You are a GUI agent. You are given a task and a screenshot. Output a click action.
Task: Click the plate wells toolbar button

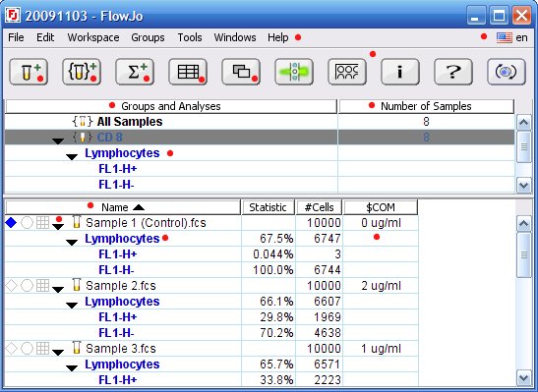click(x=347, y=72)
